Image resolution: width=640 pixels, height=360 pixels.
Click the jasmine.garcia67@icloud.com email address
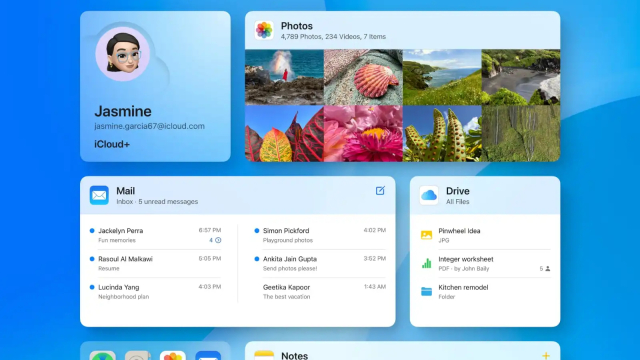(149, 126)
